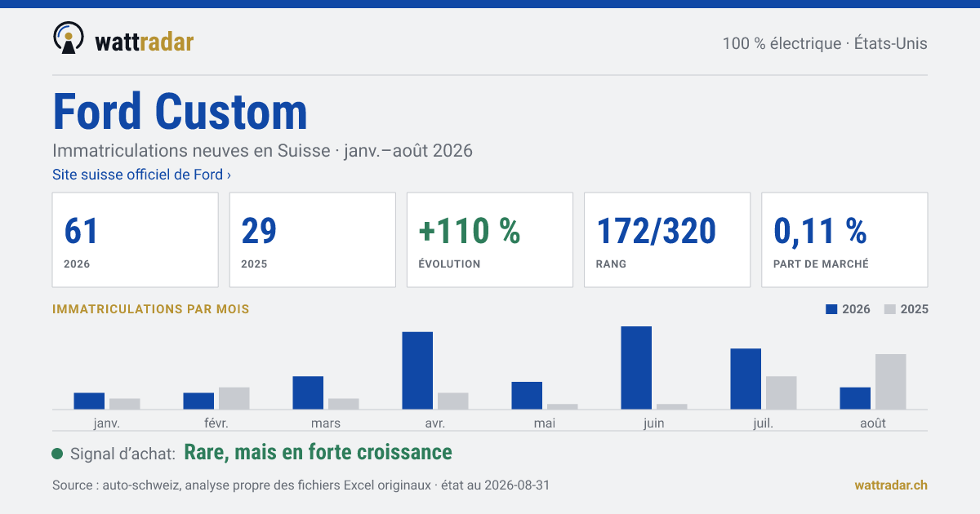This screenshot has height=514, width=980.
Task: Click the green purchase signal dot
Action: 57,454
